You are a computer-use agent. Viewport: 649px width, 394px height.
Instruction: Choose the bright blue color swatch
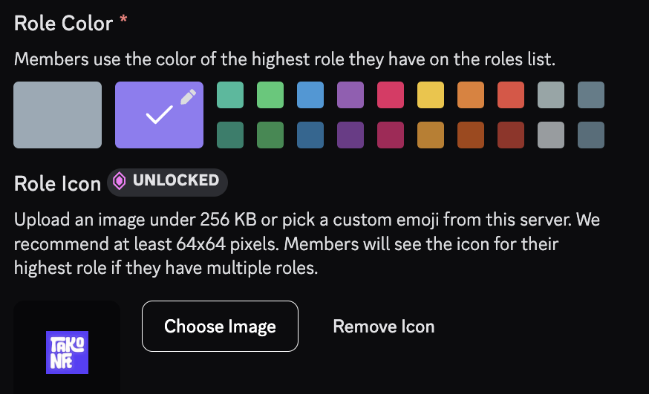tap(310, 95)
